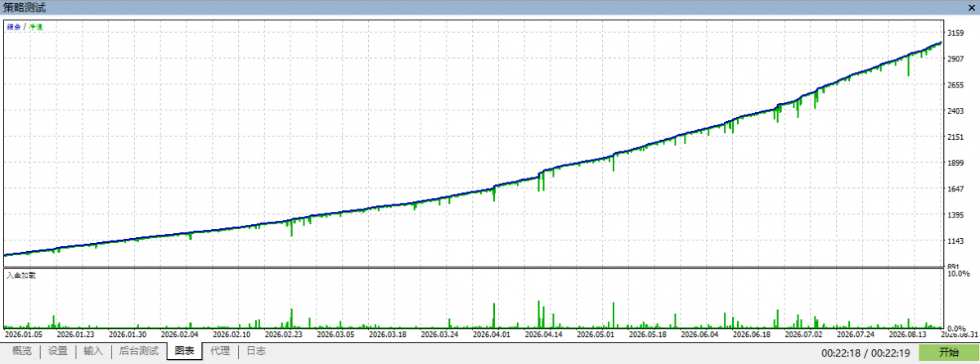This screenshot has width=980, height=364.
Task: Click the 1647 axis value
Action: pyautogui.click(x=957, y=190)
